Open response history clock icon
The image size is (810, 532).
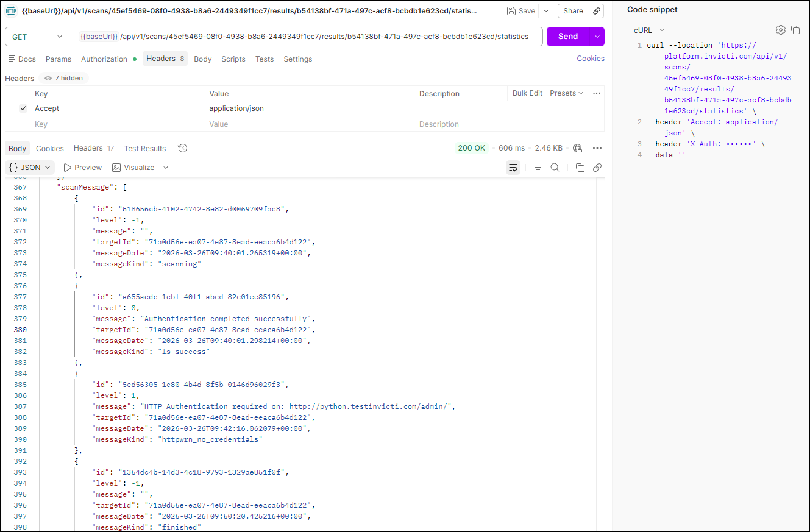point(182,148)
